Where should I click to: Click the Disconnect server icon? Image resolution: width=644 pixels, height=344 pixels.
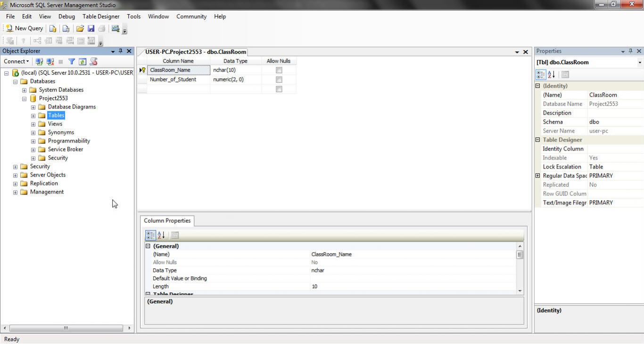50,62
